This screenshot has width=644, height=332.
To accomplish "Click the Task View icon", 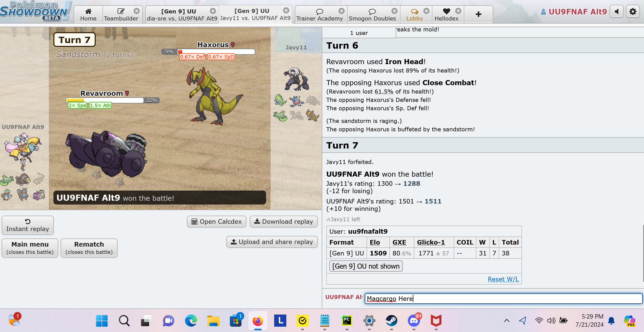I will (146, 321).
